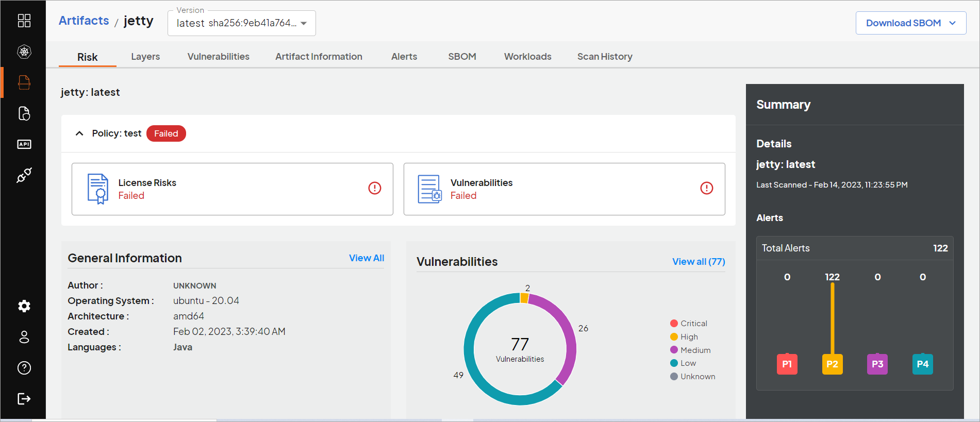
Task: Click the operating system value ubuntu - 20.04
Action: (206, 301)
